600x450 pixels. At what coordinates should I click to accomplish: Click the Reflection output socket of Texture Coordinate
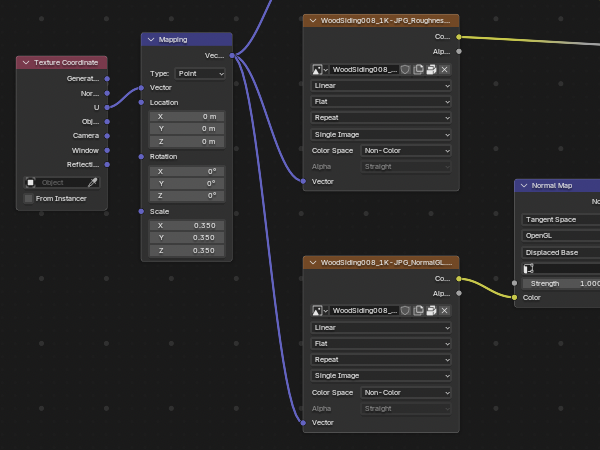pos(107,165)
